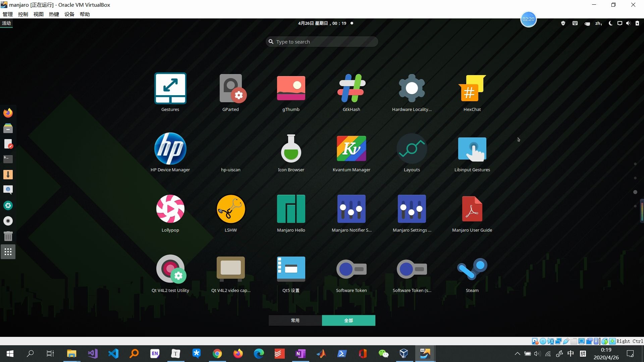
Task: Click the search input field
Action: (x=322, y=41)
